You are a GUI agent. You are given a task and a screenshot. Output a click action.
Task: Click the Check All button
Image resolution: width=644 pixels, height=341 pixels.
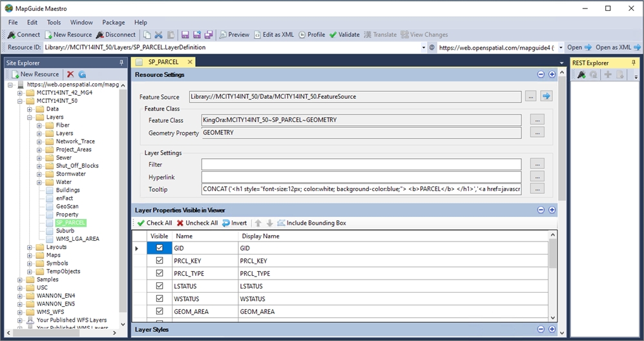154,223
